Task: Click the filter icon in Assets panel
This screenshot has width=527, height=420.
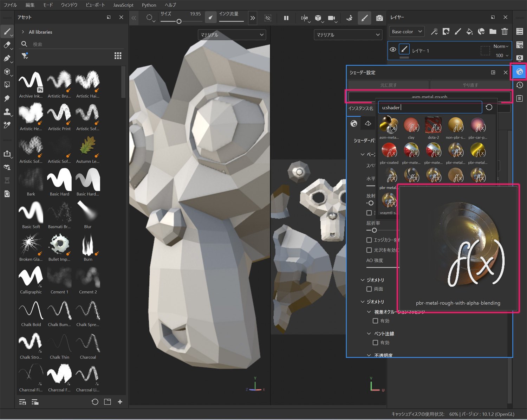Action: click(25, 56)
